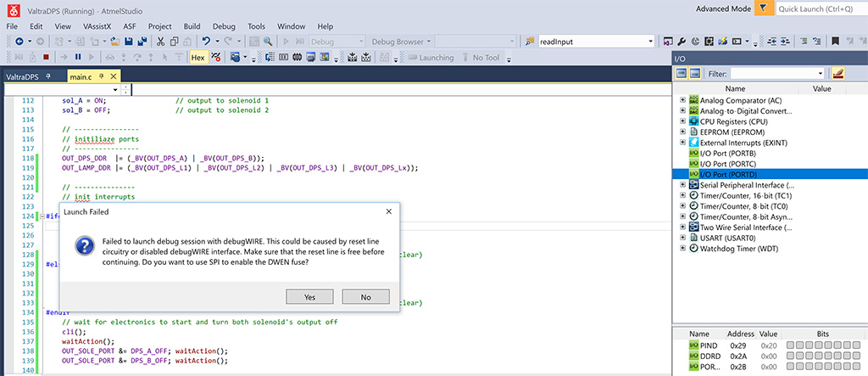Open the ASF menu
The height and width of the screenshot is (376, 868).
tap(129, 26)
